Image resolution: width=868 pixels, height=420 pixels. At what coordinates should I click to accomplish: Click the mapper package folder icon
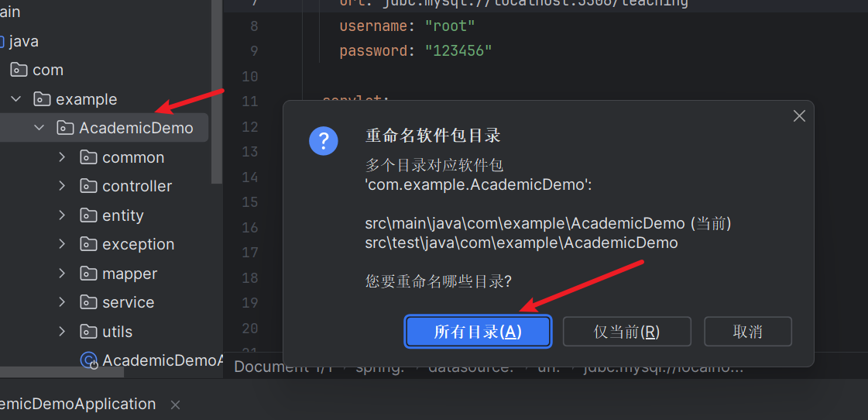(x=88, y=274)
